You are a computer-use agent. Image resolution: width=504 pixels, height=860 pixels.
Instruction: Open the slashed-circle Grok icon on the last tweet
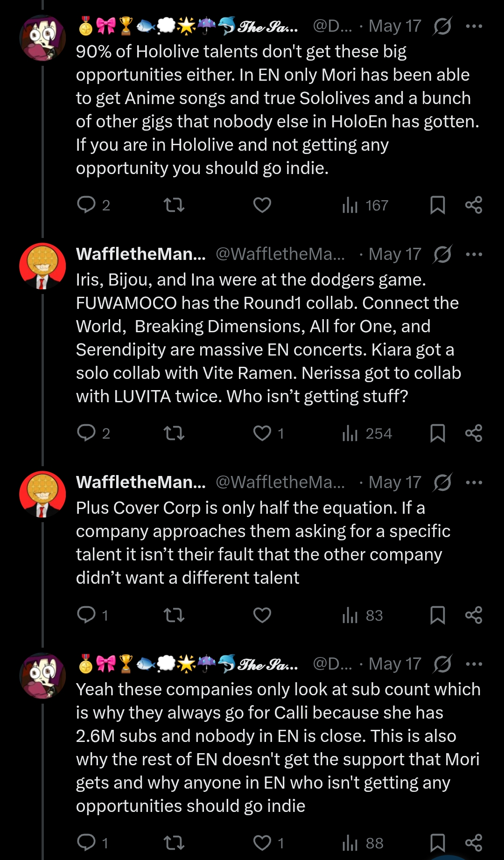click(442, 664)
